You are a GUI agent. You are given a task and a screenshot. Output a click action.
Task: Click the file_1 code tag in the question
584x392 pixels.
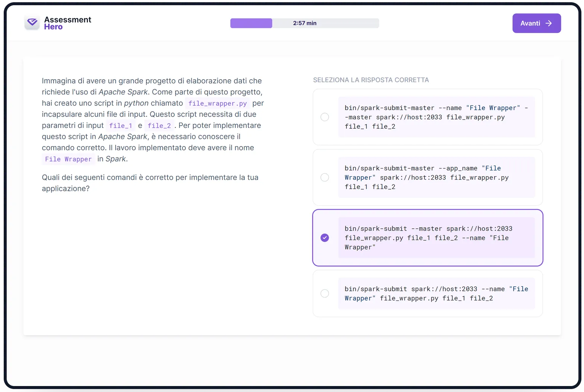tap(121, 126)
